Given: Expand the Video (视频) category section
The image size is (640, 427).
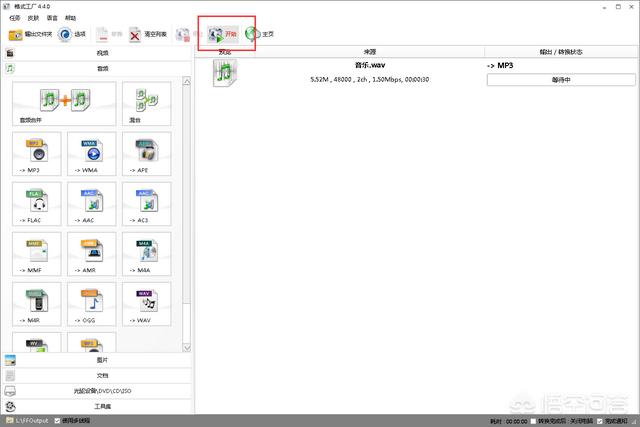Looking at the screenshot, I should pyautogui.click(x=101, y=52).
